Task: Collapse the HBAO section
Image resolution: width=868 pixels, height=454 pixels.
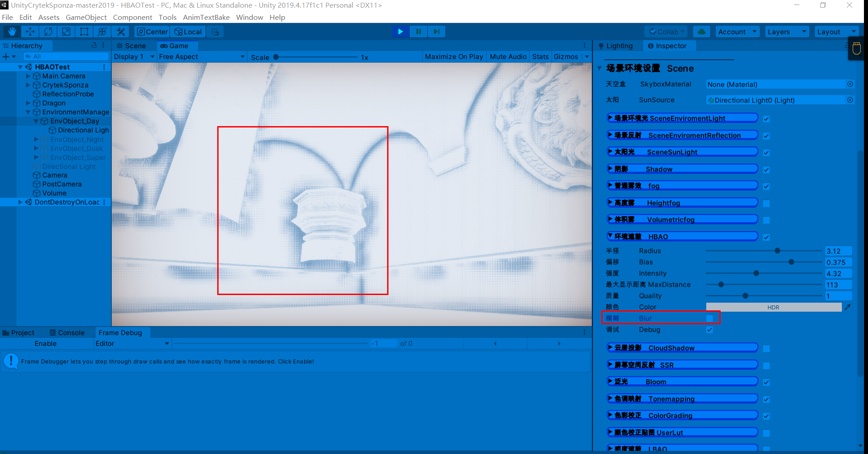Action: [x=610, y=236]
